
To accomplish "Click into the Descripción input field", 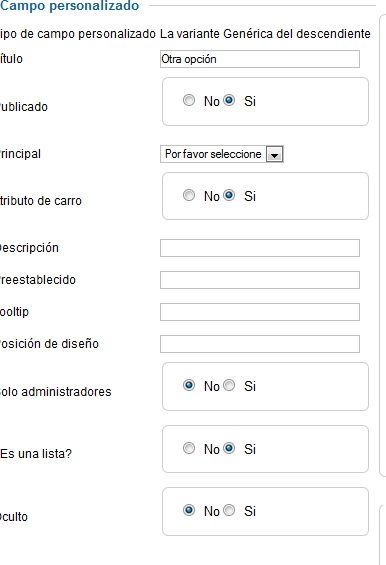I will tap(260, 248).
